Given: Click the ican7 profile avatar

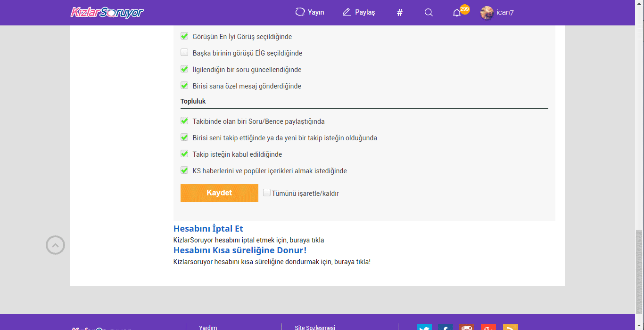Looking at the screenshot, I should coord(487,13).
